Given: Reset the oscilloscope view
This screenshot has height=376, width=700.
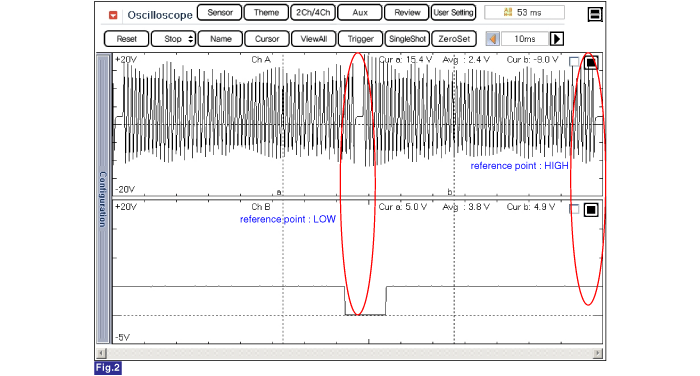Looking at the screenshot, I should pos(126,39).
